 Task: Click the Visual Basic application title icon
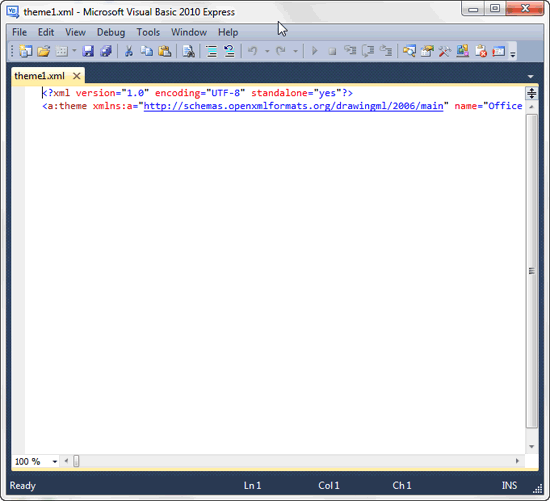pos(13,11)
